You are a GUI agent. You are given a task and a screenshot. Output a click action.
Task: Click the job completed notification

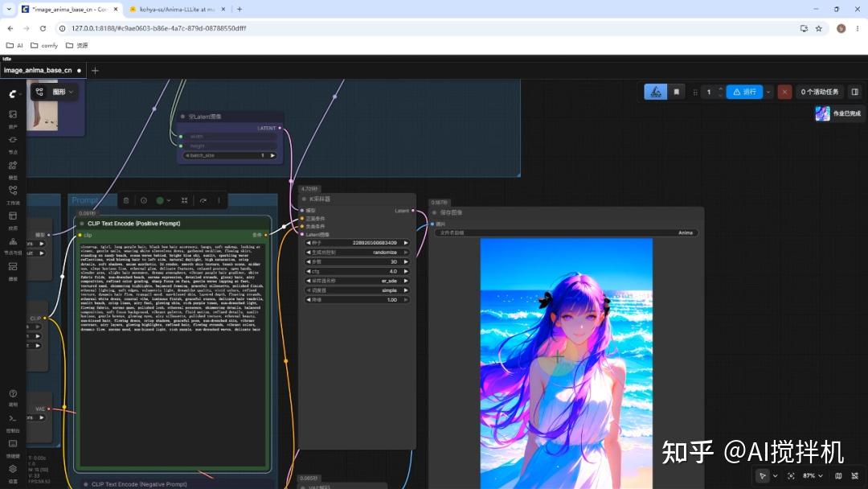coord(838,113)
